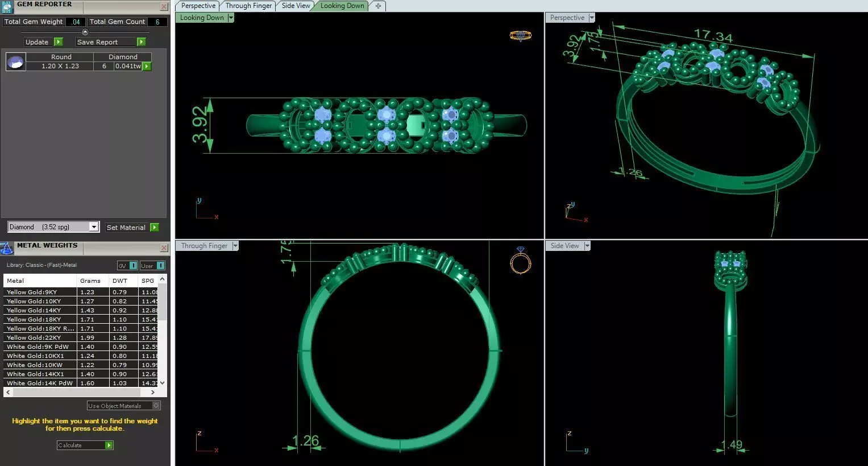Close the Gem Reporter panel
868x466 pixels.
click(164, 7)
